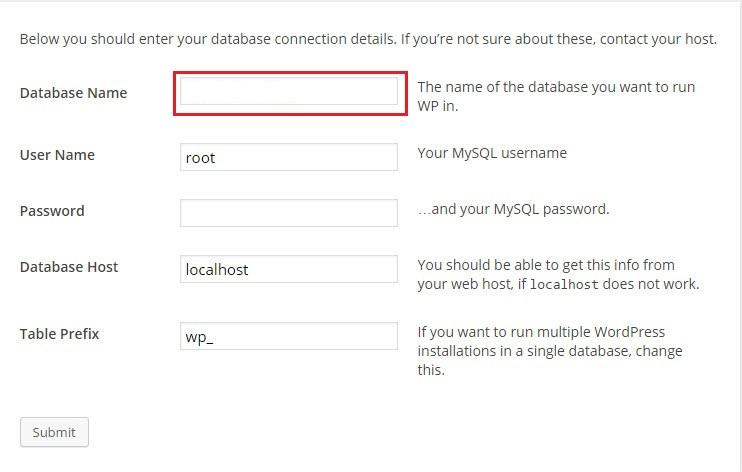Click the "Table Prefix" label
This screenshot has width=742, height=472.
coord(59,334)
